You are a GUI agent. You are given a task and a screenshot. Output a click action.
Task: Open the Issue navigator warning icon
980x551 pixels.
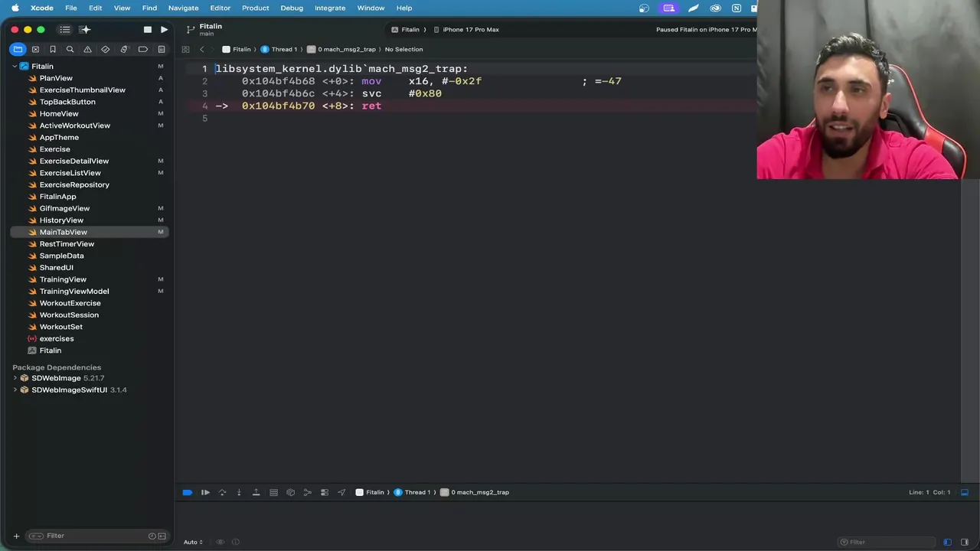(87, 49)
